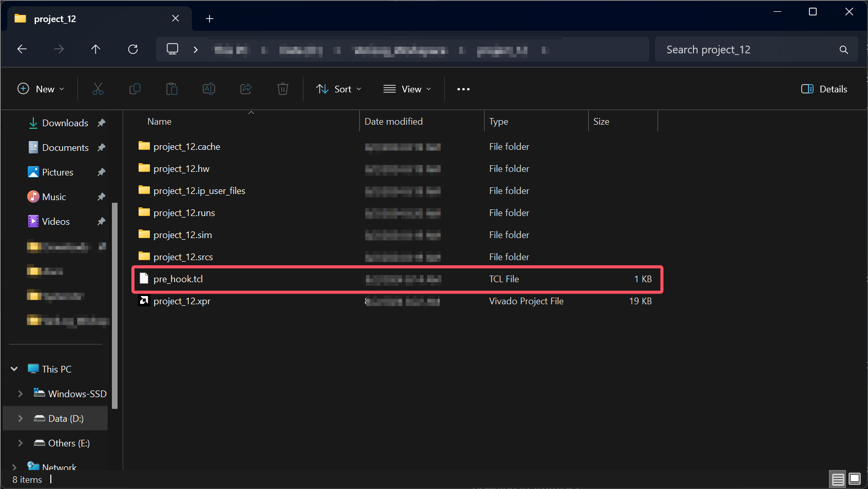This screenshot has width=868, height=489.
Task: Expand the Windows-SSD drive node
Action: [x=21, y=394]
